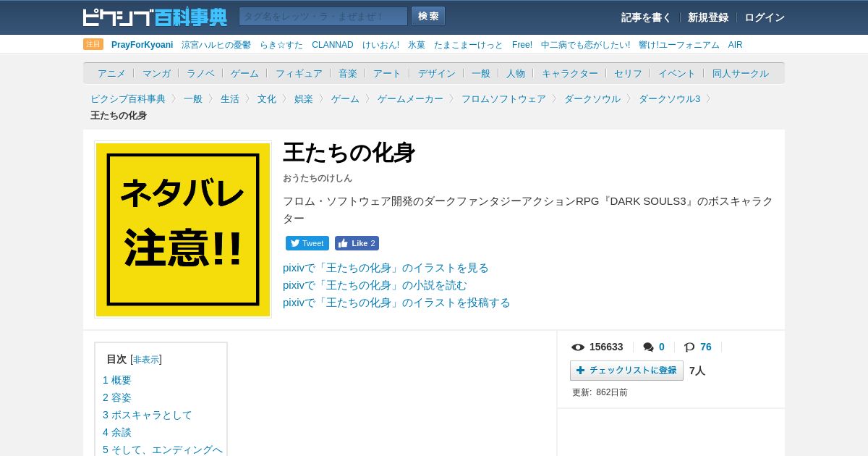Go to 新規登録 sign-up page
The width and height of the screenshot is (868, 456).
click(x=708, y=17)
